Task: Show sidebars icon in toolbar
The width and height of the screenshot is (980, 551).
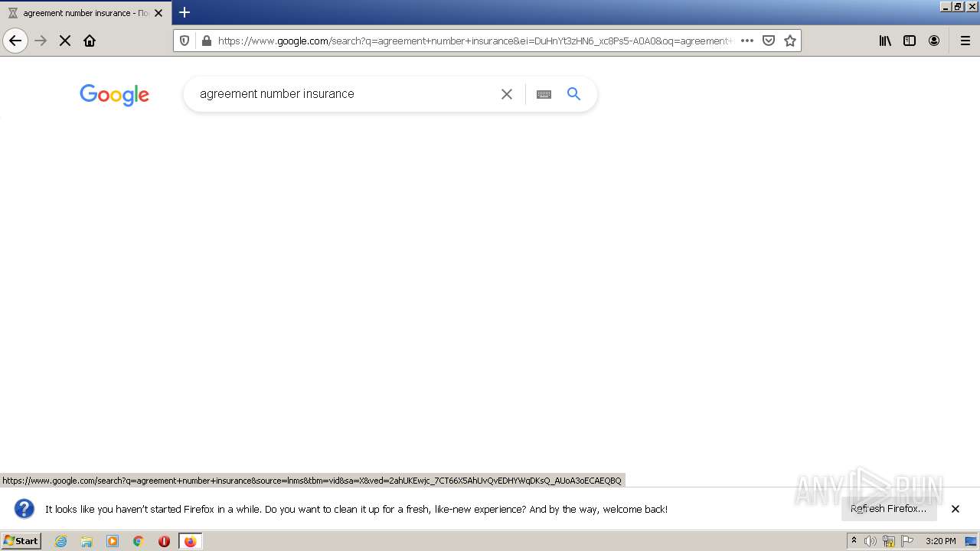Action: 910,41
